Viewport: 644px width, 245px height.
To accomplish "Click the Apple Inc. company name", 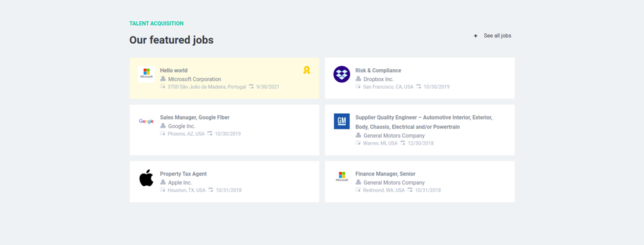I will [180, 183].
